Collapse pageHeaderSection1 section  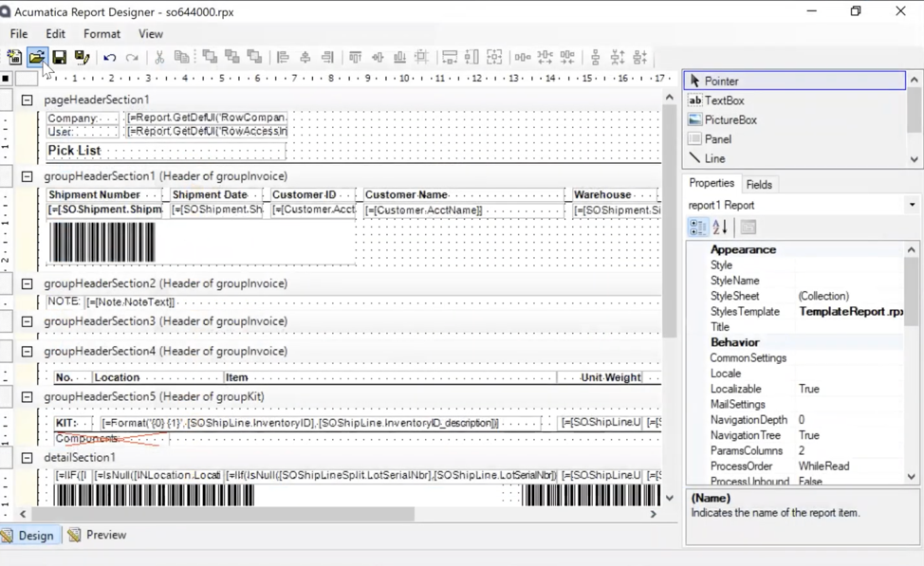point(28,100)
